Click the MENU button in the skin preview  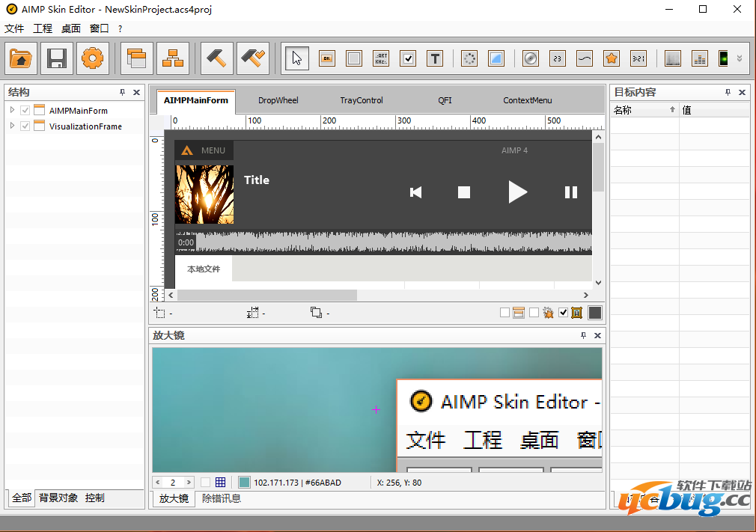tap(204, 150)
